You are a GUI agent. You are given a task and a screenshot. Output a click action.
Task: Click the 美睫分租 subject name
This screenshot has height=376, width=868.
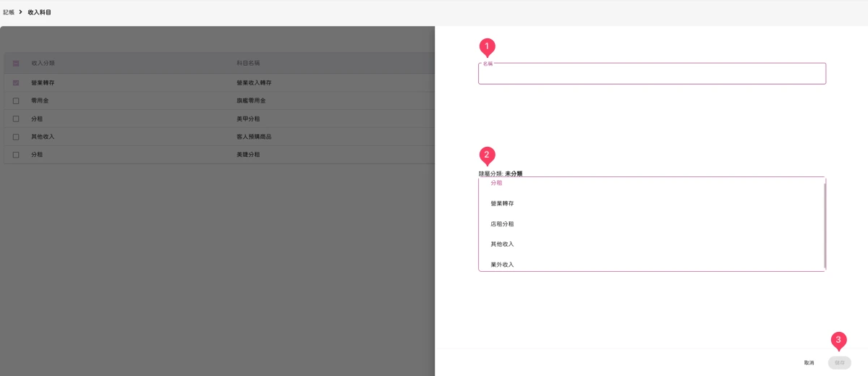pyautogui.click(x=248, y=155)
